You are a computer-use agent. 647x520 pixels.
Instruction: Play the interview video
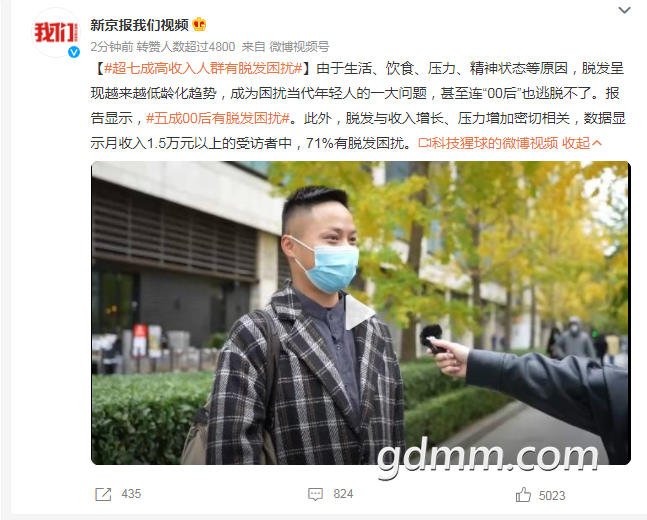[358, 312]
